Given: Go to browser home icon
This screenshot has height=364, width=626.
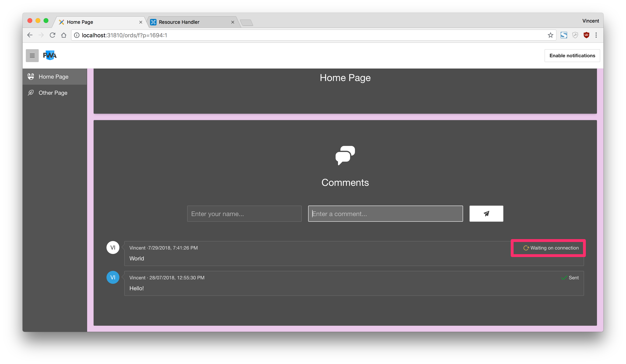Looking at the screenshot, I should [64, 35].
